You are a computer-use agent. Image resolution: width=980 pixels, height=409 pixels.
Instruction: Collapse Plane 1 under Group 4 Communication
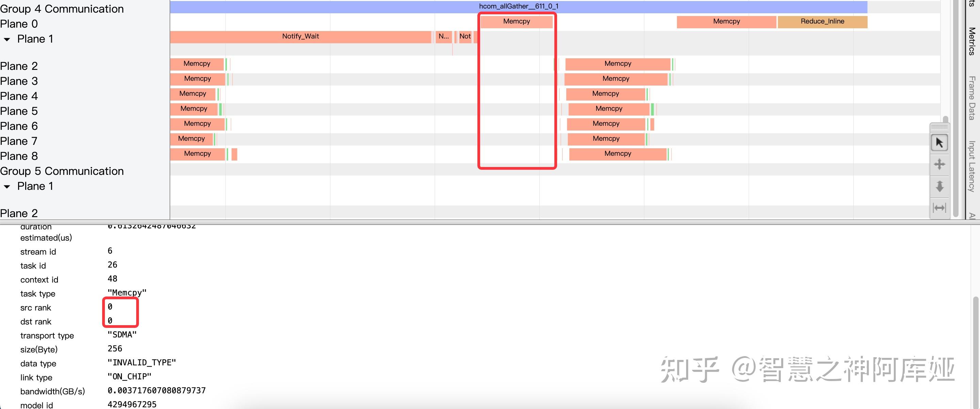tap(6, 39)
